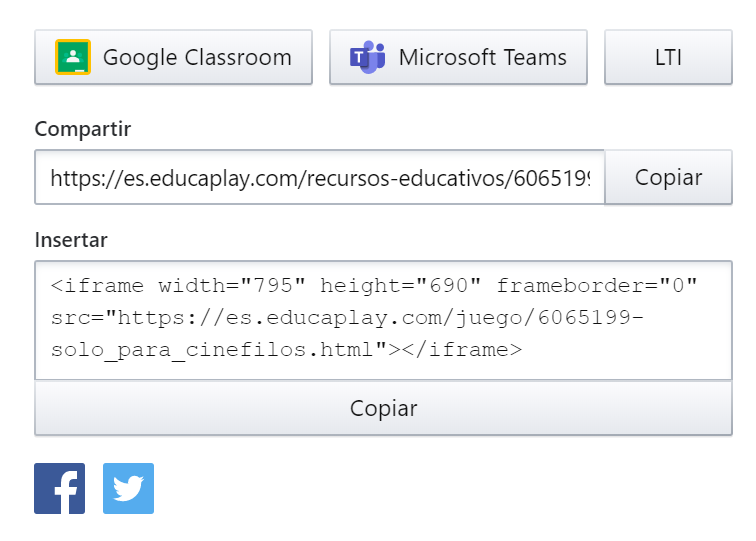This screenshot has width=756, height=541.
Task: Share on Twitter via the bird icon
Action: tap(128, 488)
